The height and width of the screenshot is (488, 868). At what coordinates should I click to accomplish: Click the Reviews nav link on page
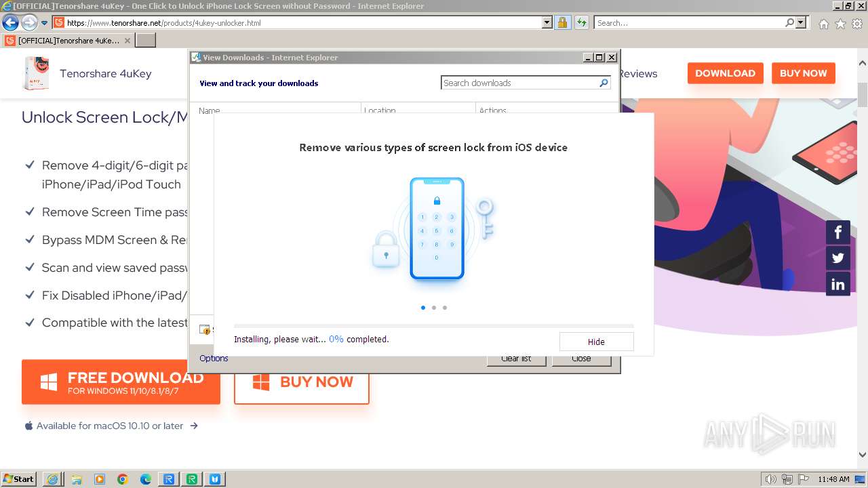point(638,73)
